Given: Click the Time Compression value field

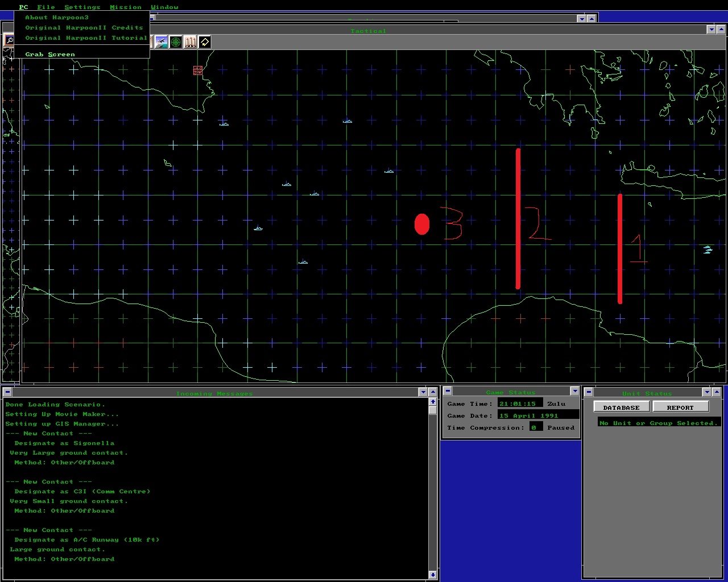Looking at the screenshot, I should 536,427.
